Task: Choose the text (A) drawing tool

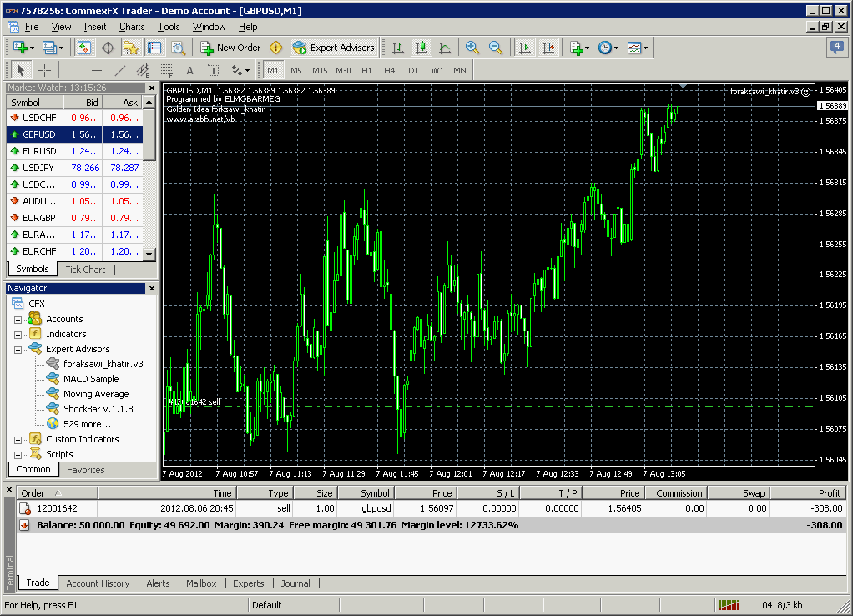Action: [189, 70]
